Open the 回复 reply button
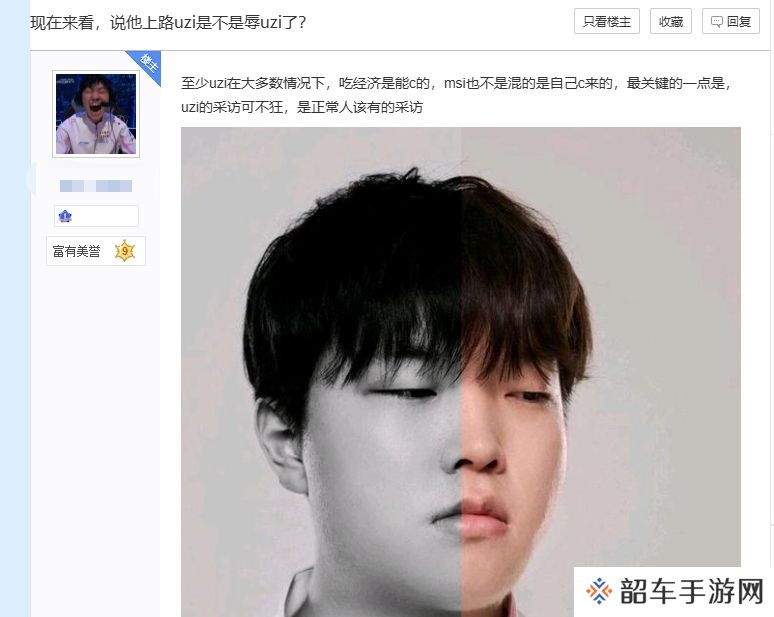The image size is (774, 617). [731, 21]
